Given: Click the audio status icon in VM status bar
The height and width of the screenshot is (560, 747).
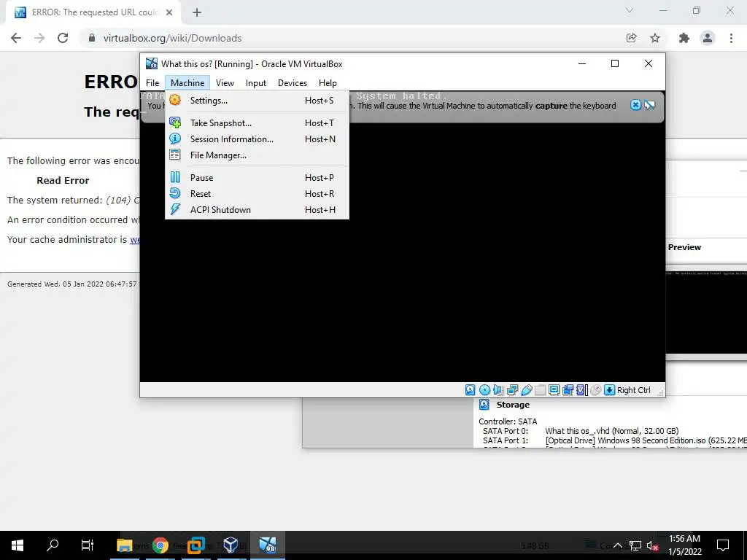Looking at the screenshot, I should point(498,390).
